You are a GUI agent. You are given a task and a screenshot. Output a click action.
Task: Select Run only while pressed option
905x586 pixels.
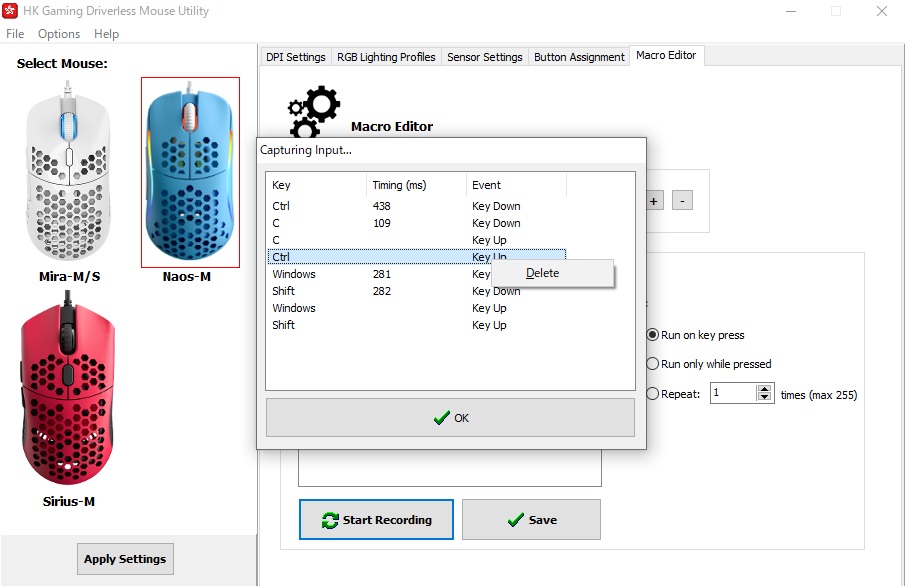709,364
